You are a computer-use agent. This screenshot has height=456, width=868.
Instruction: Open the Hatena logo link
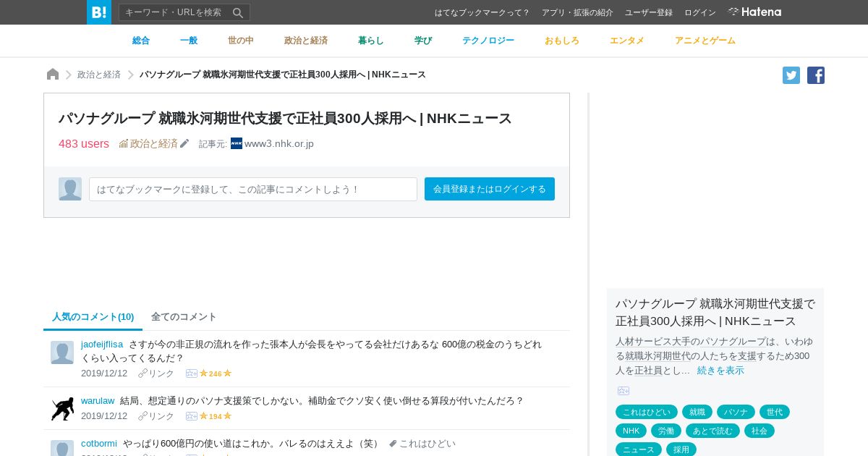click(x=754, y=12)
